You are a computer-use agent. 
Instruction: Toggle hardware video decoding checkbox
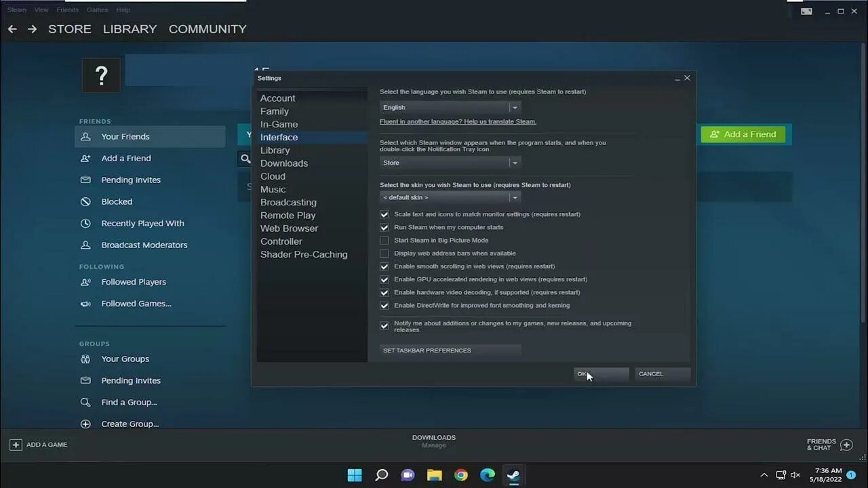coord(384,292)
